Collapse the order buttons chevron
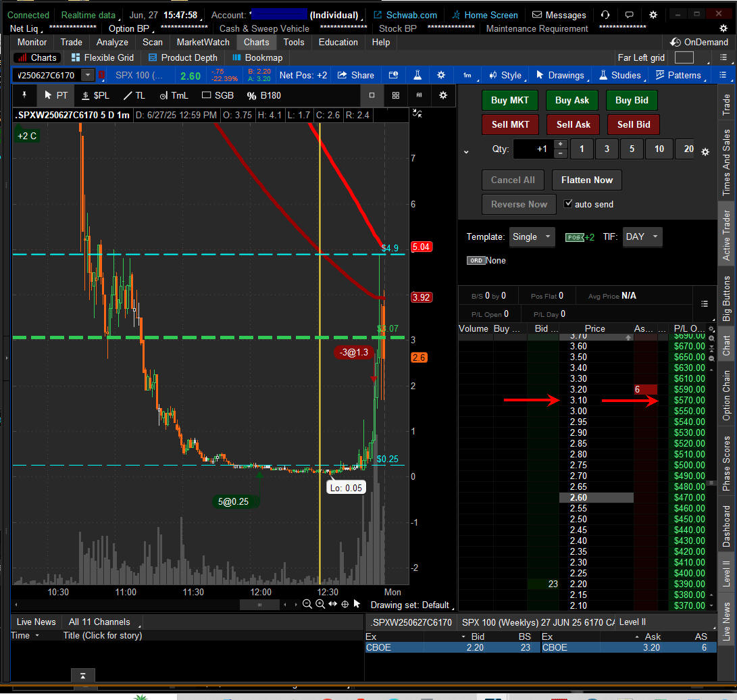737x700 pixels. pyautogui.click(x=466, y=152)
